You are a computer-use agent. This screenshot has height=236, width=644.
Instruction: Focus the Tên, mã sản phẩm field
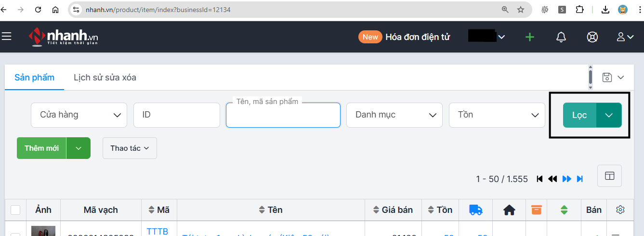pos(283,115)
